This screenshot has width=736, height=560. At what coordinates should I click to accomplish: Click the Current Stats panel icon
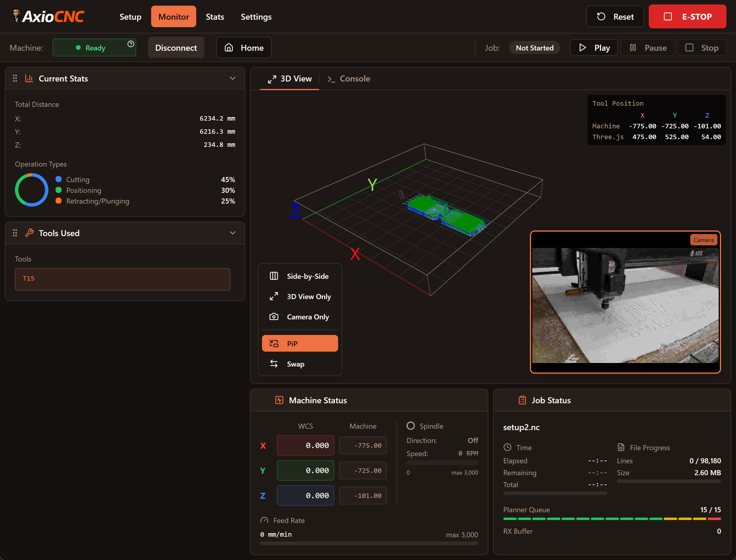click(x=29, y=78)
